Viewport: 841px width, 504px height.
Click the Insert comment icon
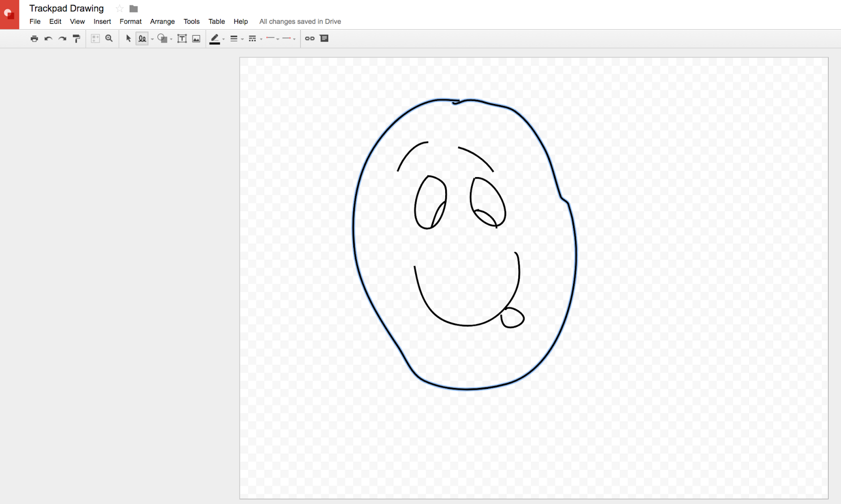(x=324, y=38)
